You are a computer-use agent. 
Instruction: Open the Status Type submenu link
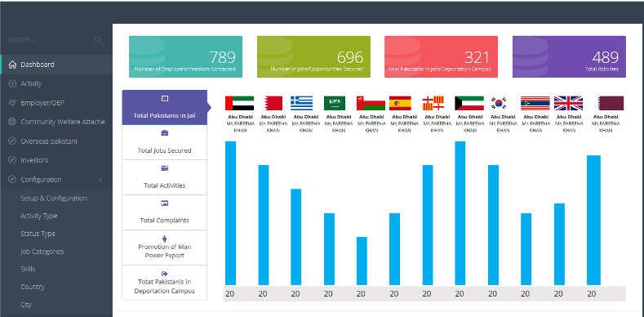click(x=38, y=234)
